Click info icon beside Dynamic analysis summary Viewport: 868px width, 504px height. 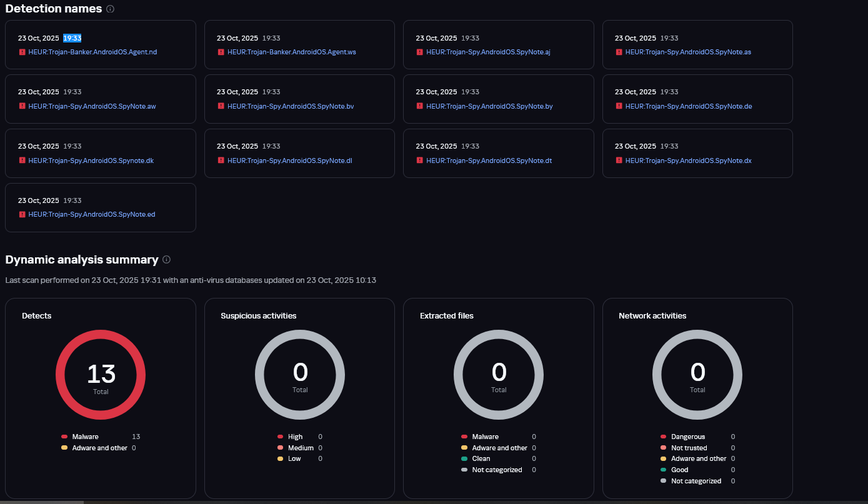(167, 260)
